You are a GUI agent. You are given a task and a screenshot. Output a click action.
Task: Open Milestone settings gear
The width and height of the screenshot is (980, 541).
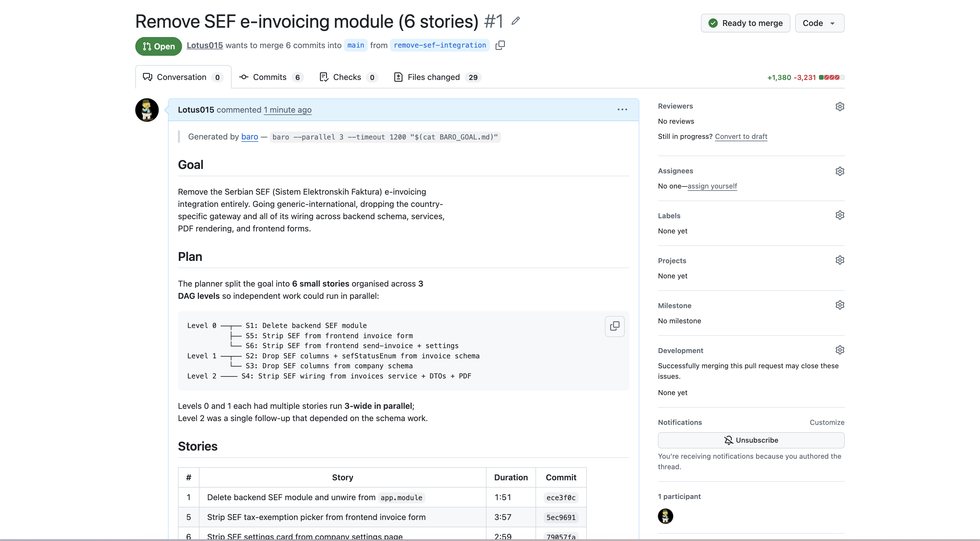[x=840, y=305]
